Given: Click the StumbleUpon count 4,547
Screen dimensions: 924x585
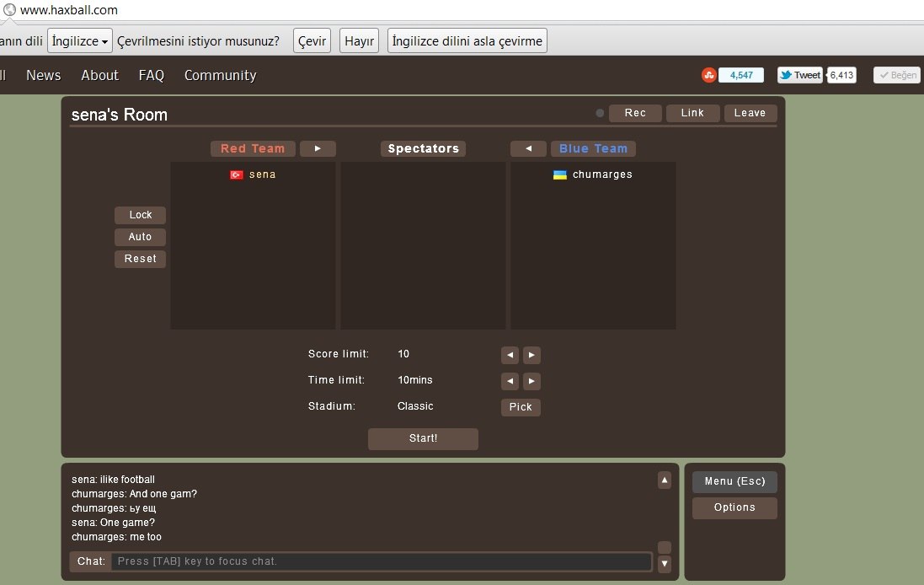Looking at the screenshot, I should click(x=741, y=75).
